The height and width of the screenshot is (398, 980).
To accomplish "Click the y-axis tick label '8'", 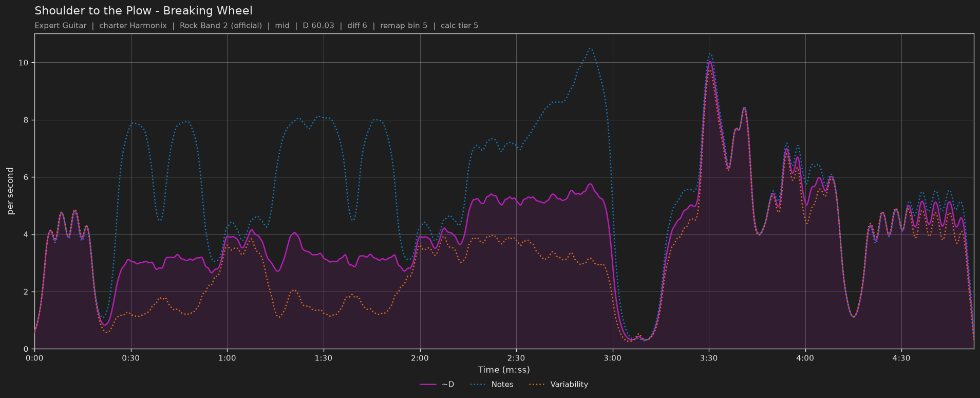I will (x=27, y=120).
